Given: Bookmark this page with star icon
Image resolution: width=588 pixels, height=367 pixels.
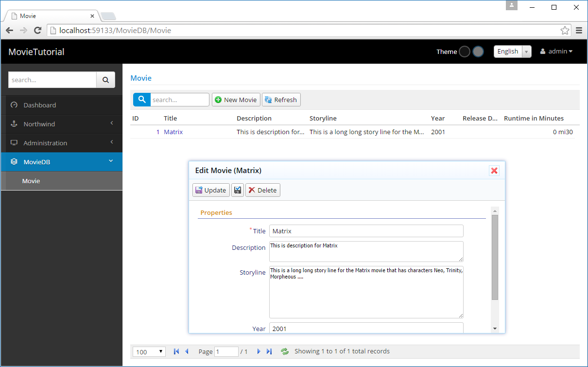Looking at the screenshot, I should [x=565, y=31].
